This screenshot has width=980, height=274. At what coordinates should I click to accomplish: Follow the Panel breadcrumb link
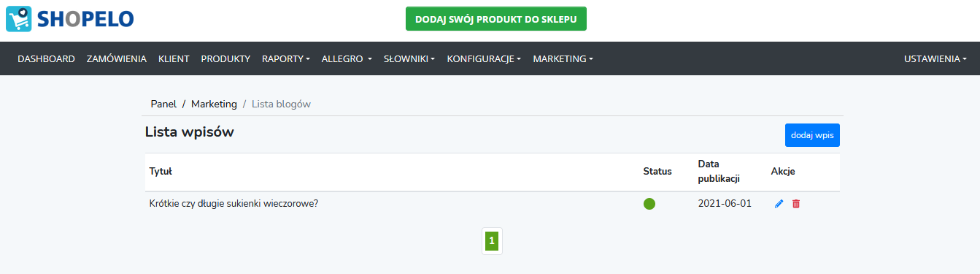coord(163,104)
